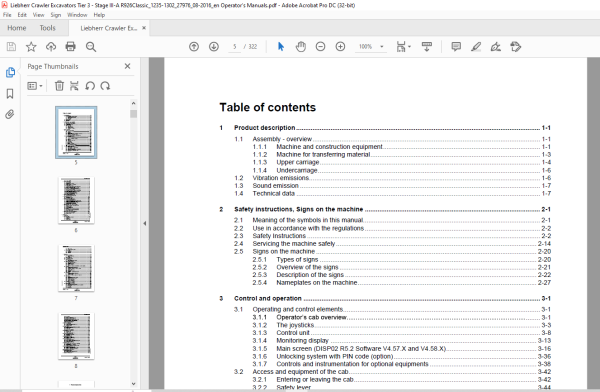Select the Liebherr Crawler Ex... document tab

pos(109,28)
